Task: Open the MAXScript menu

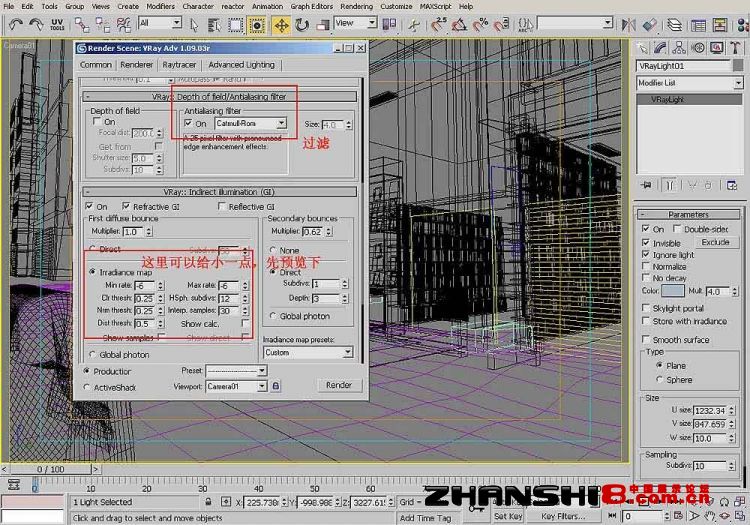Action: pyautogui.click(x=435, y=6)
